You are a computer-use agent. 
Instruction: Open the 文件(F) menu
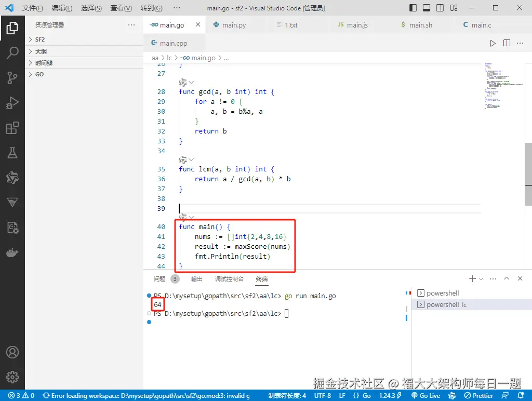pos(33,8)
